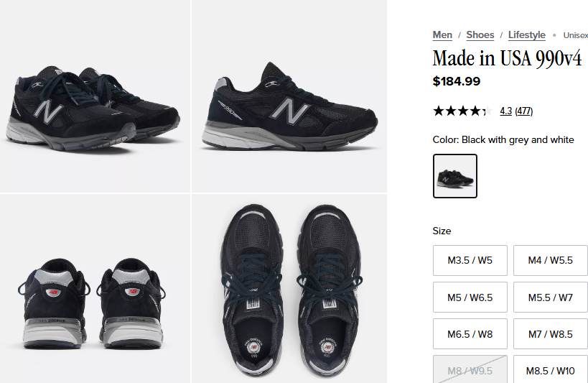588x383 pixels.
Task: Open the 4.3 rating link
Action: click(505, 111)
